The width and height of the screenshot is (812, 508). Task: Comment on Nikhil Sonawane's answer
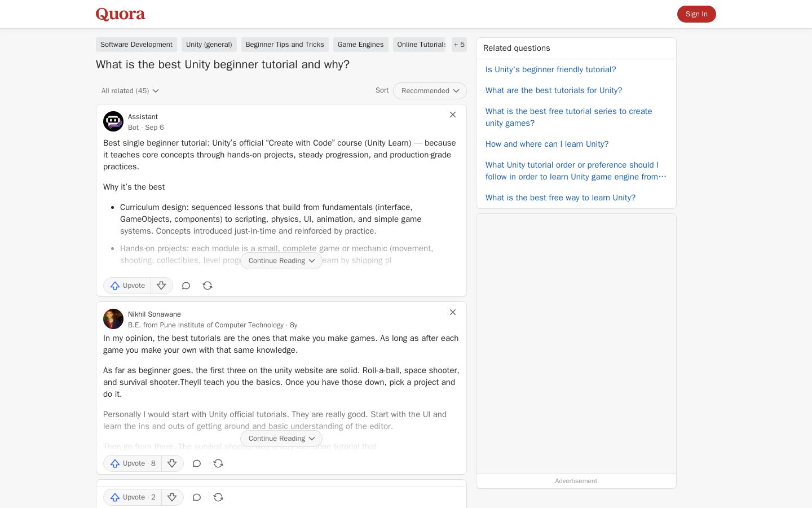[x=197, y=463]
